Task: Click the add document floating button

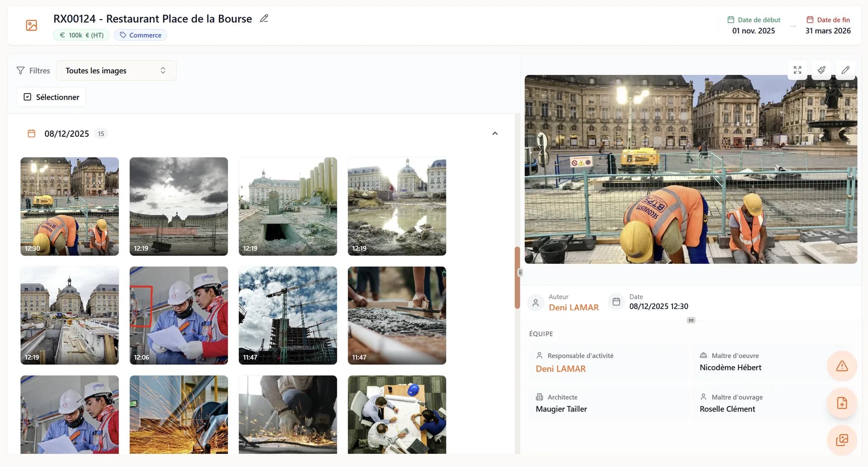Action: (842, 403)
